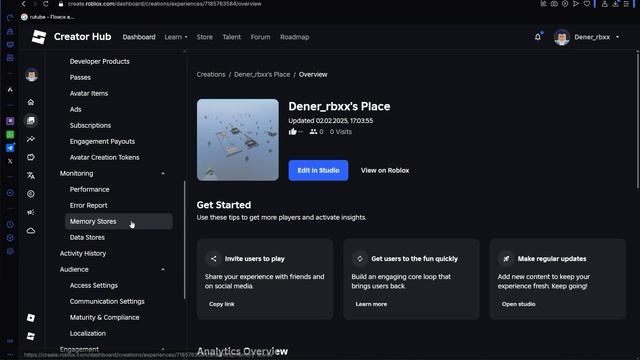640x360 pixels.
Task: Reload the page with the refresh icon
Action: tap(46, 4)
